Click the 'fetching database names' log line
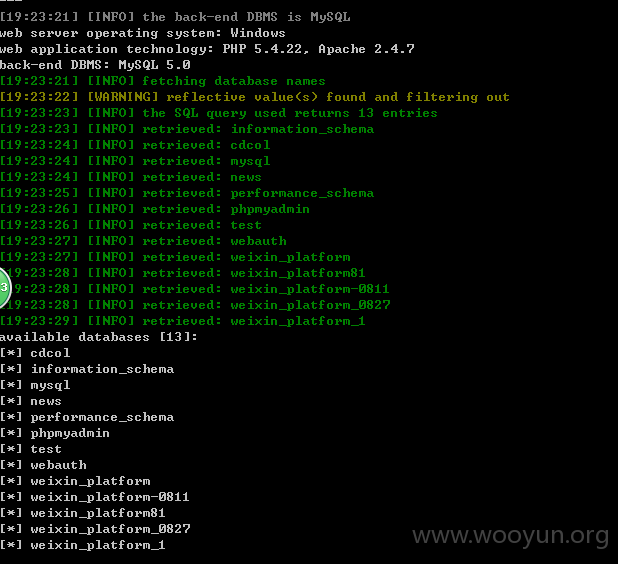Viewport: 618px width, 564px height. pos(163,81)
